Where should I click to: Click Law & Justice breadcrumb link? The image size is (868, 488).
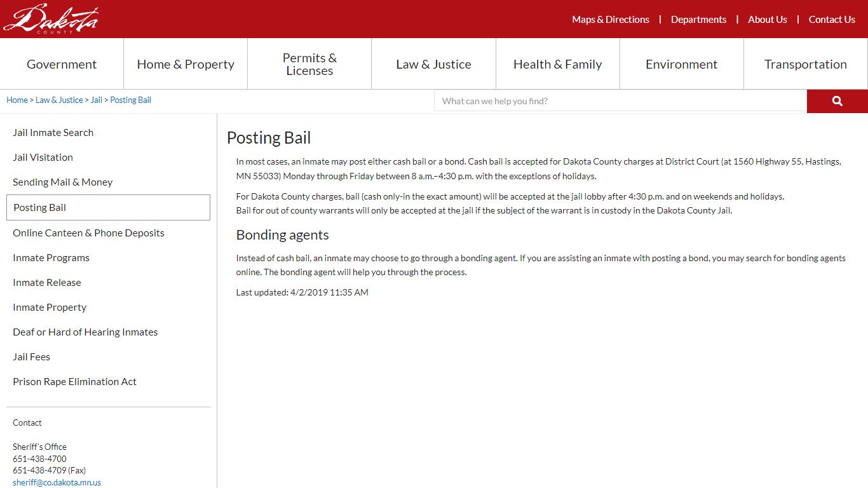59,100
